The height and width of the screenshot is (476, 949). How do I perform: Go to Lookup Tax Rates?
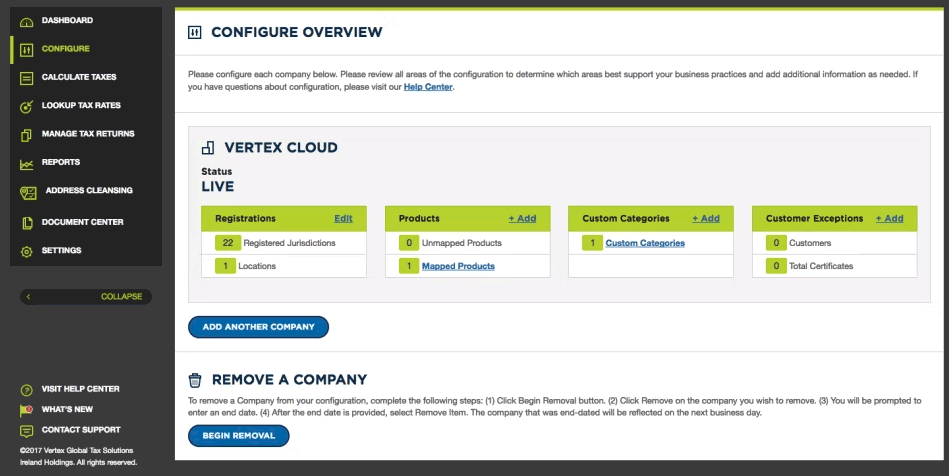(x=81, y=105)
